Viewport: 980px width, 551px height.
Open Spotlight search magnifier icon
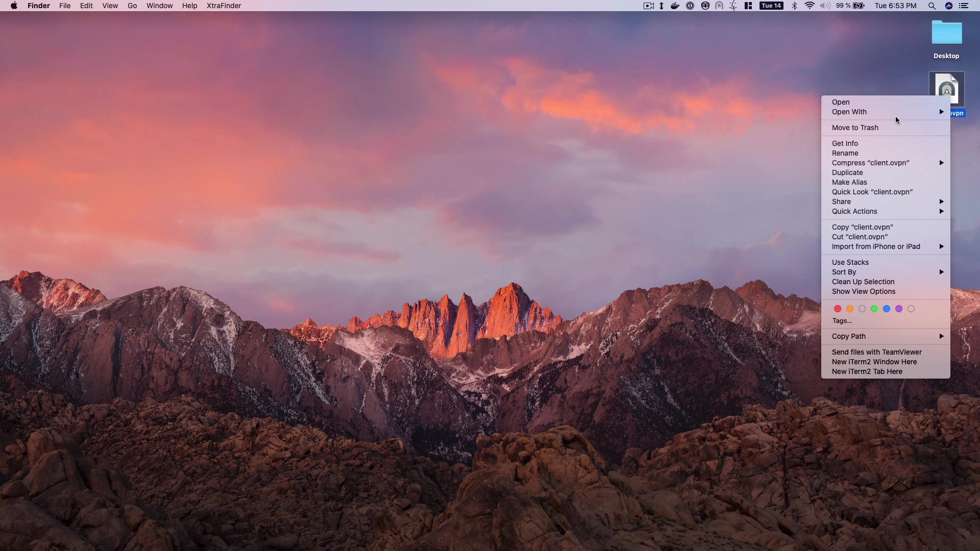coord(932,6)
